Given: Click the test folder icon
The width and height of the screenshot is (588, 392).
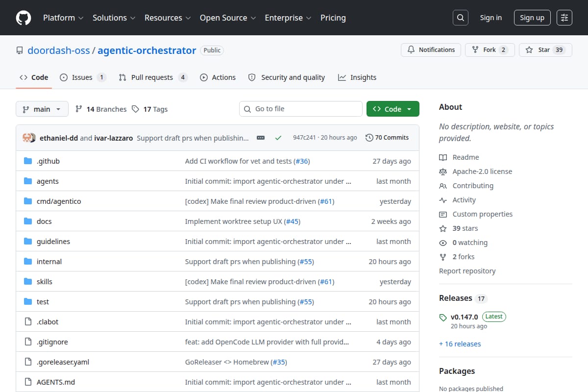Looking at the screenshot, I should click(x=28, y=302).
